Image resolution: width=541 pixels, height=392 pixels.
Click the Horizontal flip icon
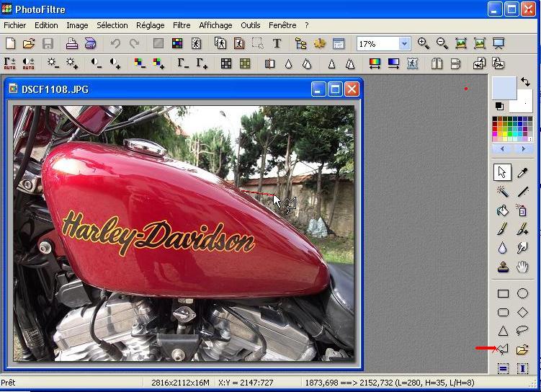pyautogui.click(x=437, y=63)
